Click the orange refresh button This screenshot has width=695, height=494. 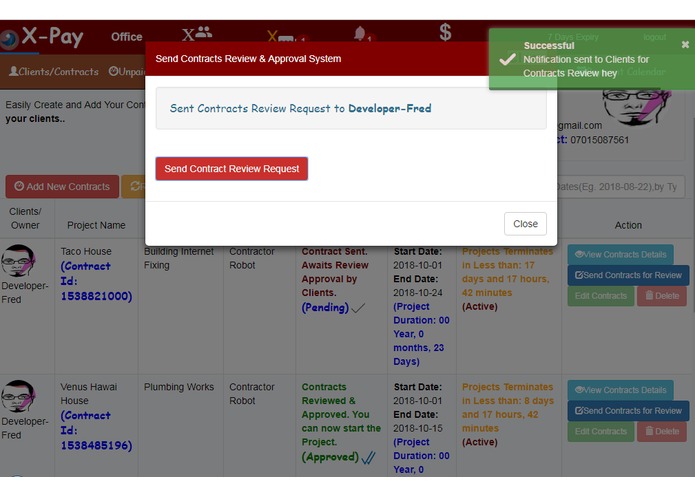[133, 187]
